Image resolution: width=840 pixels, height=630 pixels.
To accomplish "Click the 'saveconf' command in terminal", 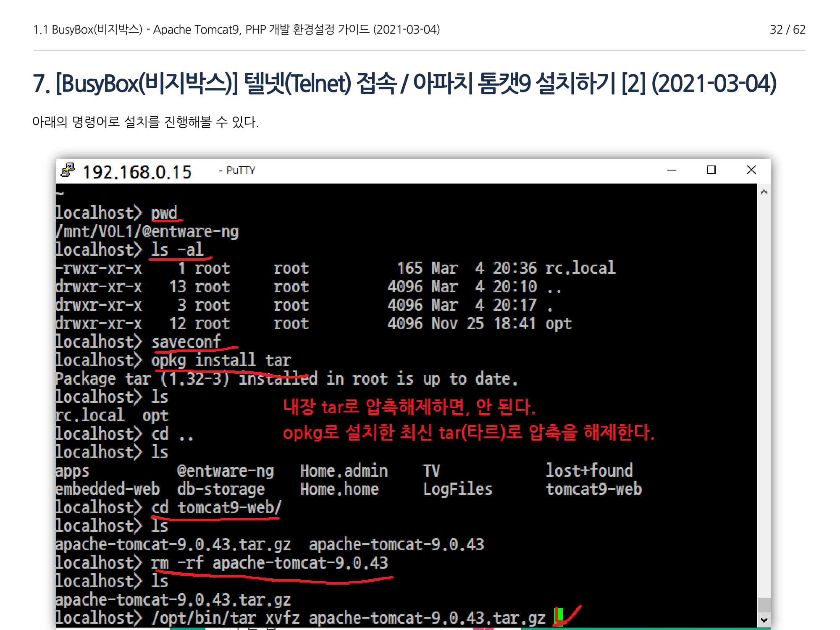I will 186,342.
